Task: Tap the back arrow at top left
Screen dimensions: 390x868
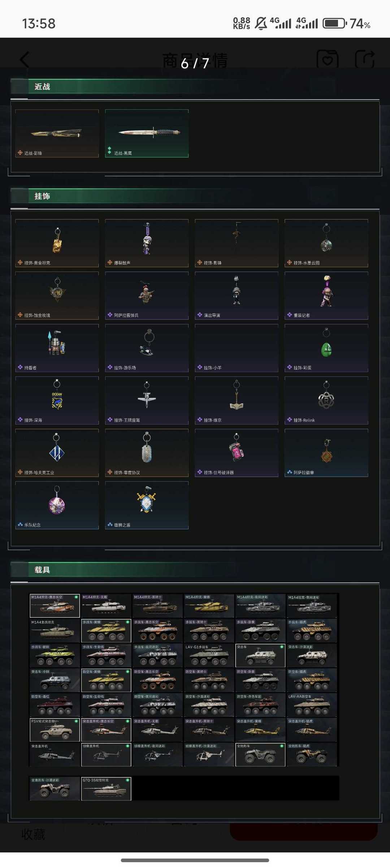Action: click(x=25, y=60)
